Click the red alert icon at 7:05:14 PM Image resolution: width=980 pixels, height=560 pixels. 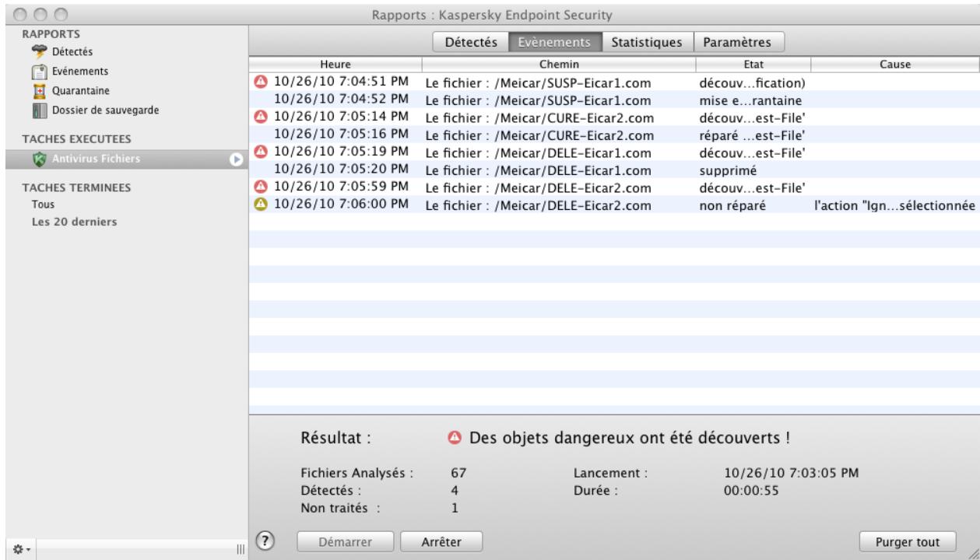(260, 116)
